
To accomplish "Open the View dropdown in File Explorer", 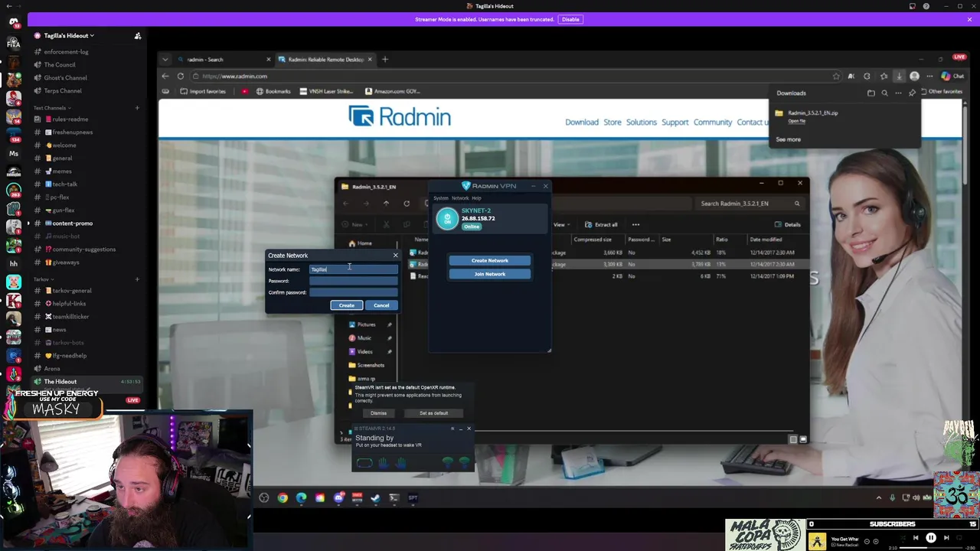I will point(563,225).
